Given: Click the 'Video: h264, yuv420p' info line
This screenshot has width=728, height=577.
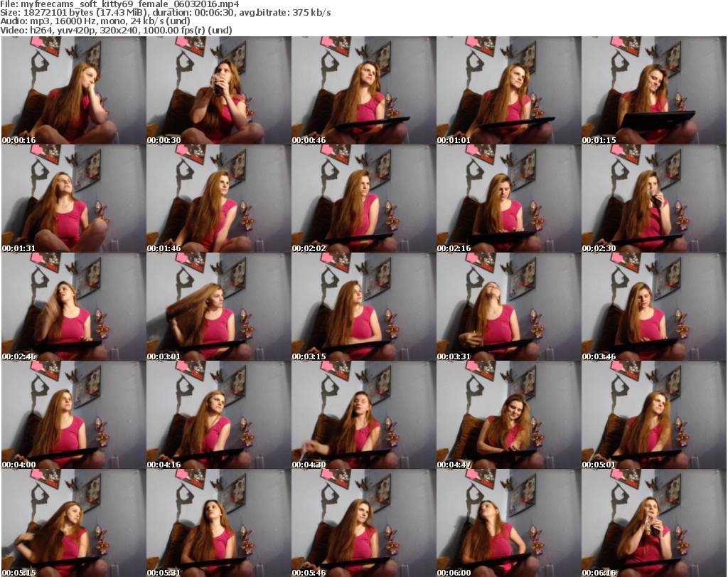Looking at the screenshot, I should click(x=116, y=30).
